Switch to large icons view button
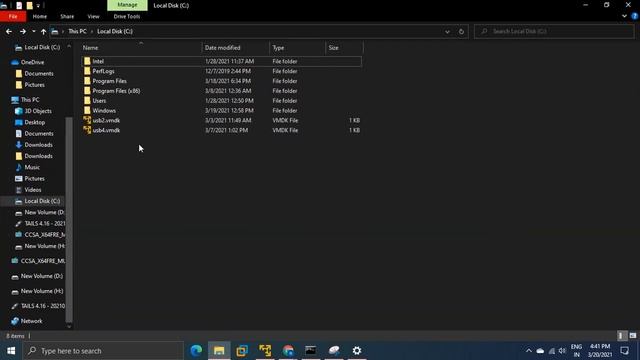Image resolution: width=640 pixels, height=360 pixels. click(x=633, y=336)
